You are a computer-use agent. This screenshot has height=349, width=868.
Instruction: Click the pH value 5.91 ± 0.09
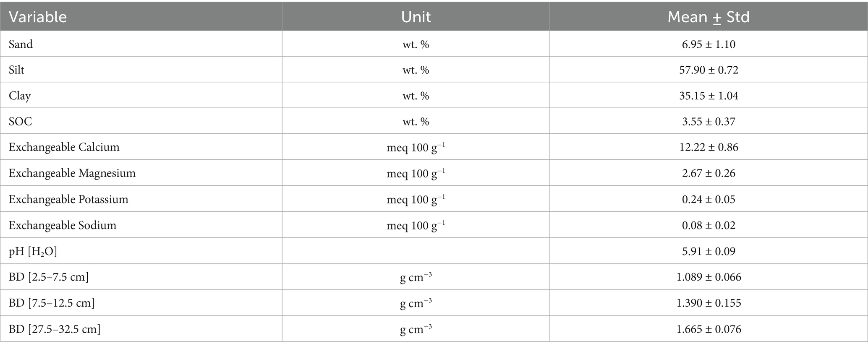click(x=709, y=251)
